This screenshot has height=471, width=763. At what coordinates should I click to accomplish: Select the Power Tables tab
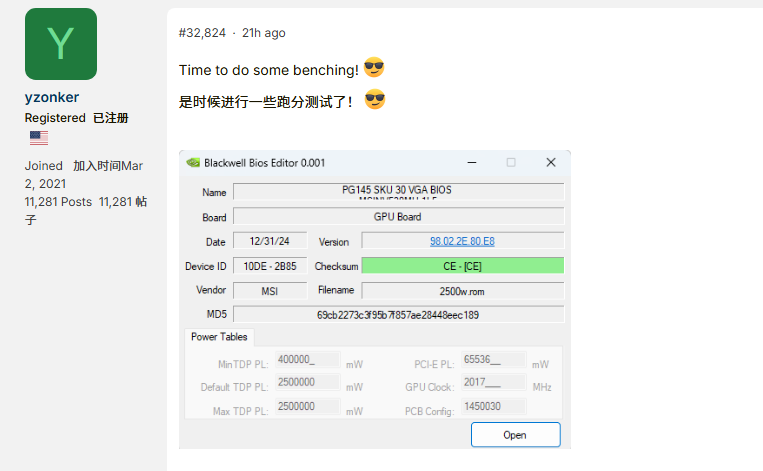pyautogui.click(x=218, y=337)
